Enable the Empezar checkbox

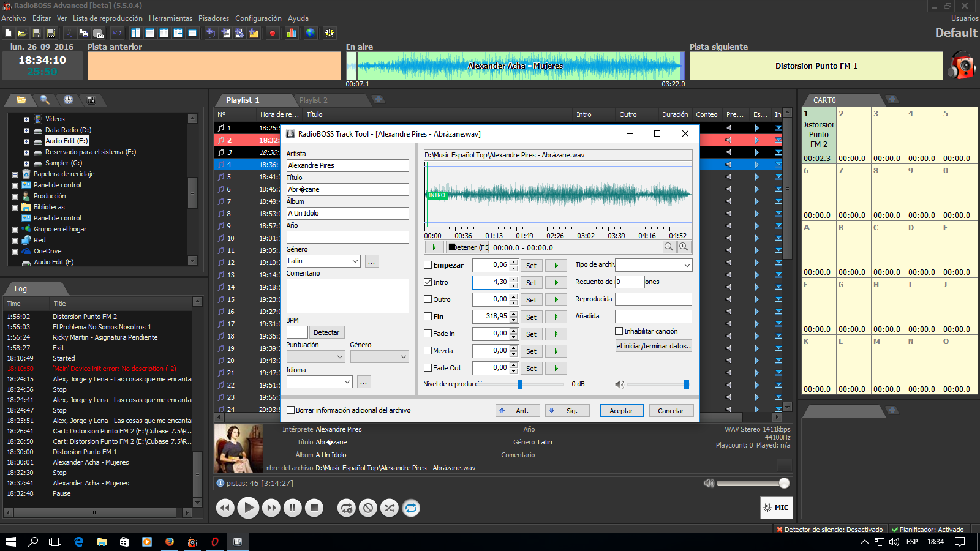point(428,265)
